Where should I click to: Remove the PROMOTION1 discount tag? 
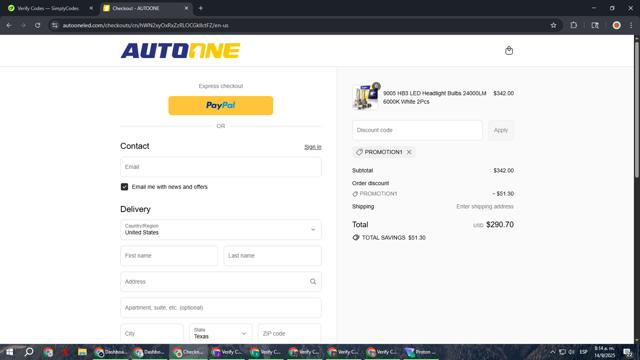point(409,152)
